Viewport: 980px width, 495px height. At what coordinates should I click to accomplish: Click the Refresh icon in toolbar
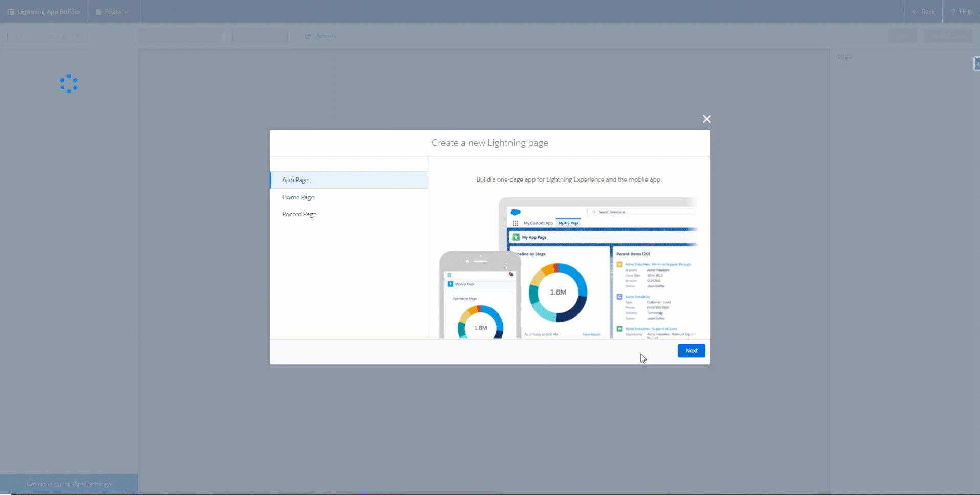[308, 36]
